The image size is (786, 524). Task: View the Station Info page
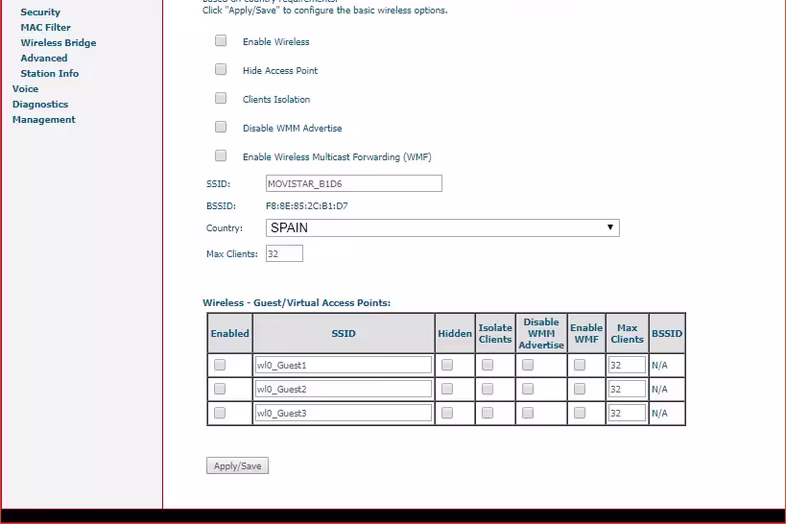50,73
